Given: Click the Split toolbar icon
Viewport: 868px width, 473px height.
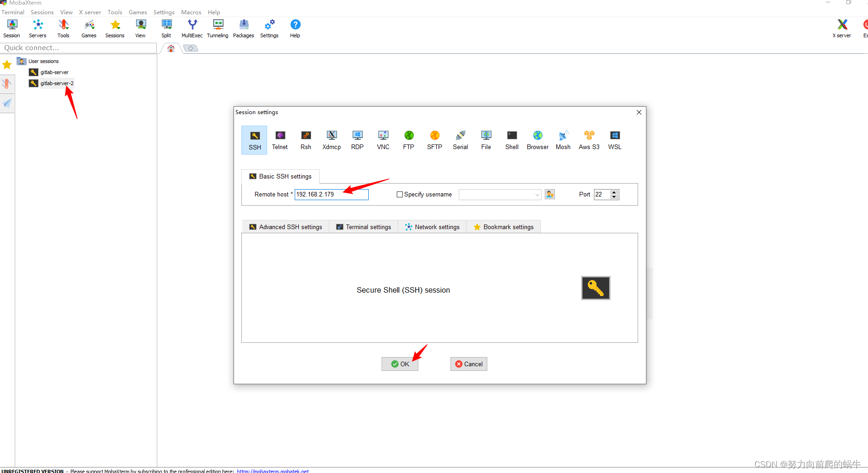Looking at the screenshot, I should [x=166, y=29].
